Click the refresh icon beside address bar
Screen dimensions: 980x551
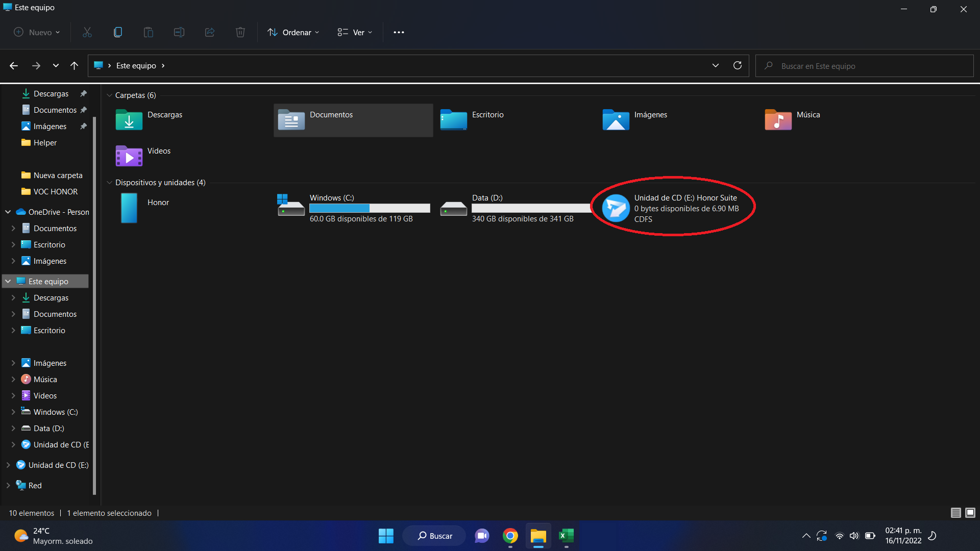[x=737, y=65]
